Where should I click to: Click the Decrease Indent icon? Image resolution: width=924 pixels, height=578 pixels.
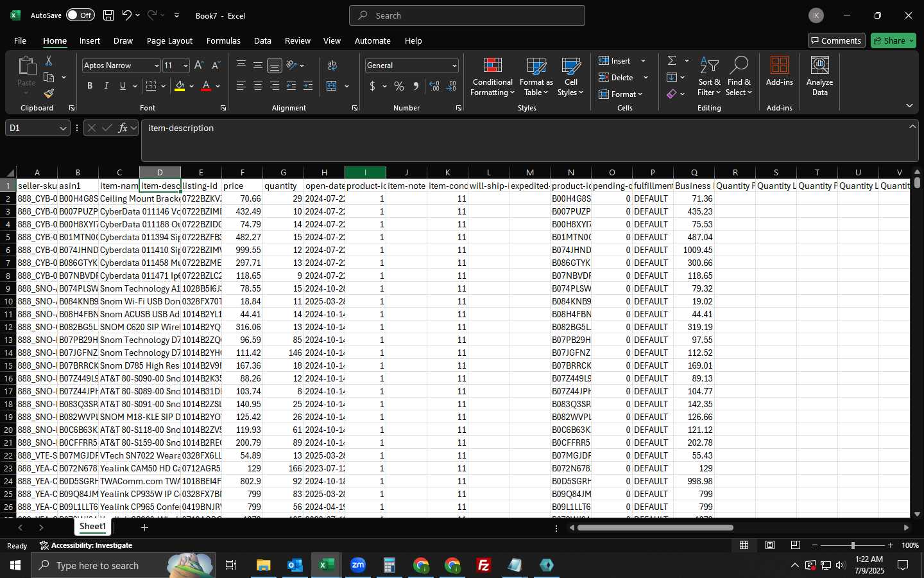tap(291, 86)
